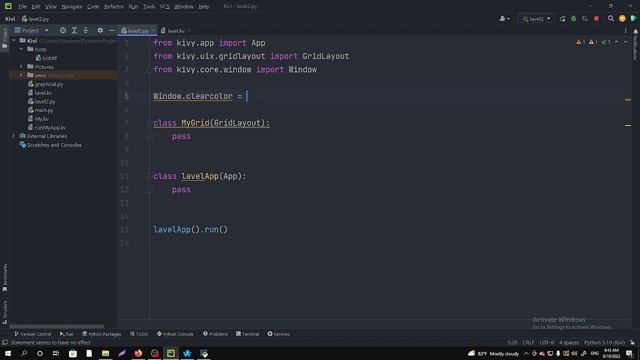Go to next highlighted error arrow
Image resolution: width=640 pixels, height=360 pixels.
tap(626, 42)
